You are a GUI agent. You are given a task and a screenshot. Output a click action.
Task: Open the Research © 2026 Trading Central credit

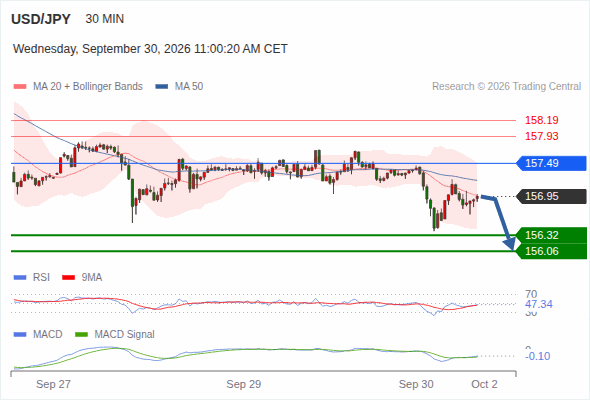pyautogui.click(x=506, y=87)
